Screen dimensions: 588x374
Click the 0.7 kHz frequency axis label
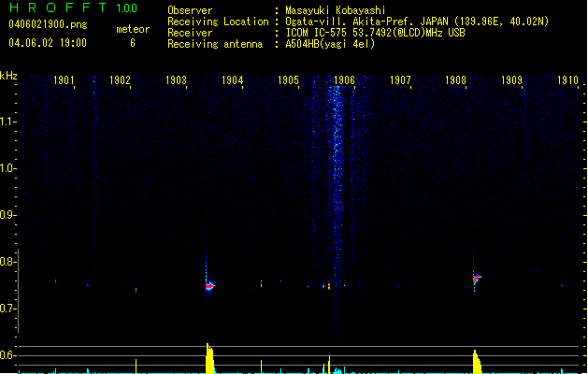click(x=7, y=309)
